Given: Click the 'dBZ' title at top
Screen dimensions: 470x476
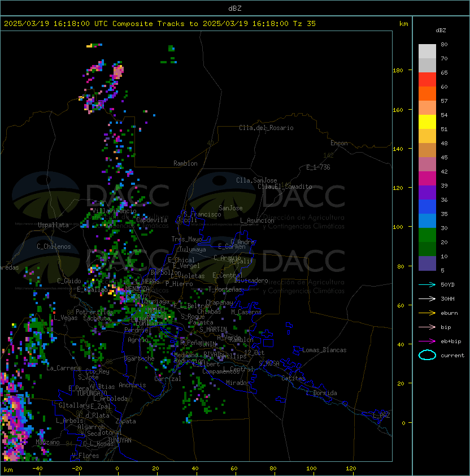Looking at the screenshot, I should coord(235,8).
